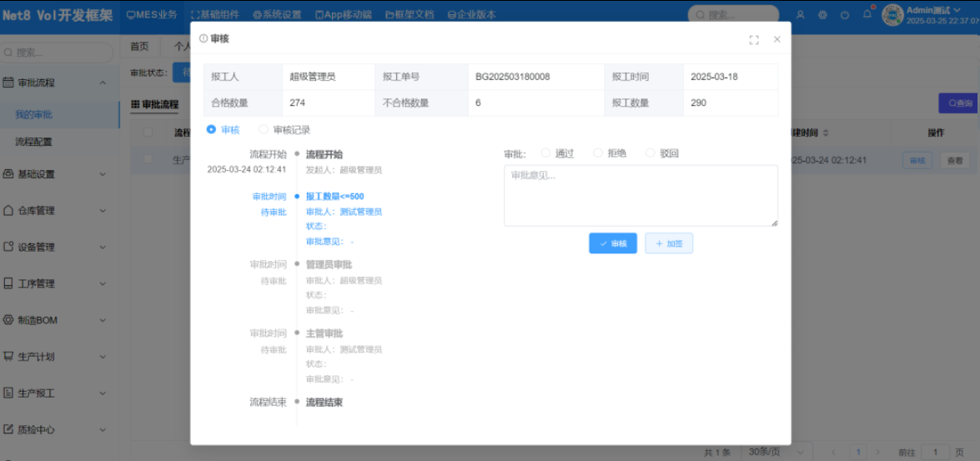Click the 工序管理 icon in the sidebar
Screen dimensions: 980x461
click(8, 283)
